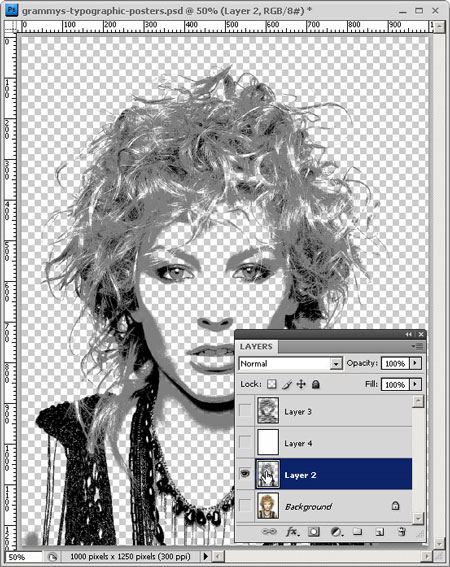The image size is (450, 567).
Task: Maximize the document window
Action: [x=419, y=10]
